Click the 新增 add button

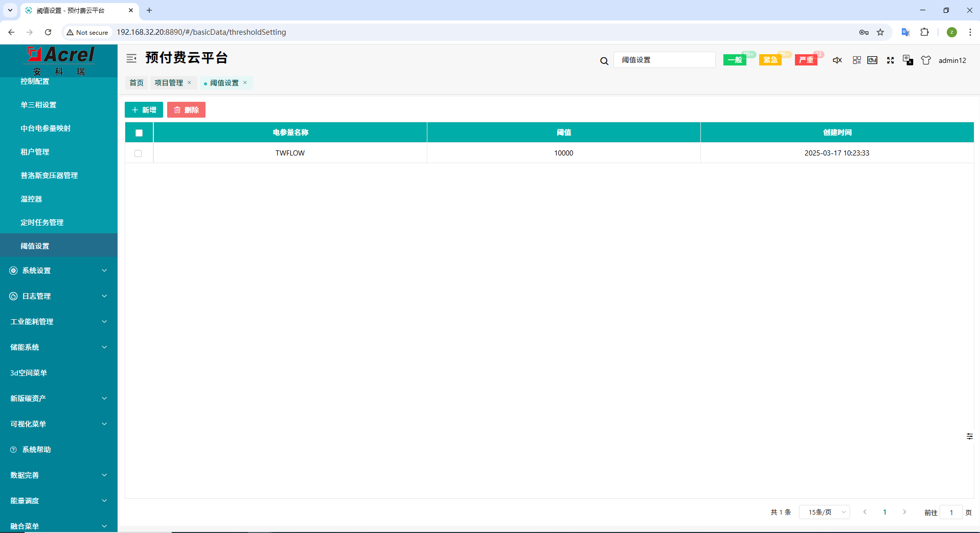pos(144,110)
